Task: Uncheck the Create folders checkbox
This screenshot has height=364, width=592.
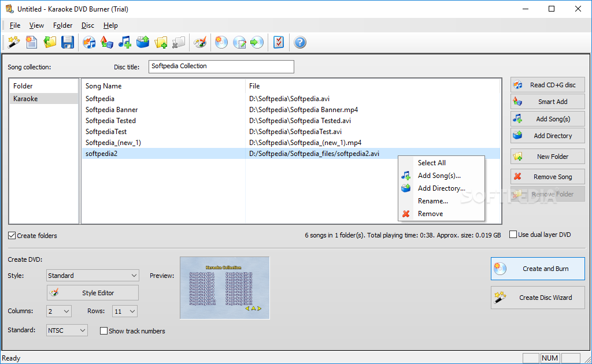Action: (x=12, y=236)
